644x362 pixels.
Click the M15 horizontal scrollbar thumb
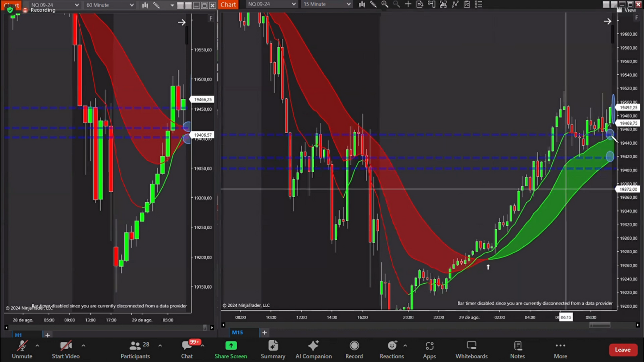point(599,325)
